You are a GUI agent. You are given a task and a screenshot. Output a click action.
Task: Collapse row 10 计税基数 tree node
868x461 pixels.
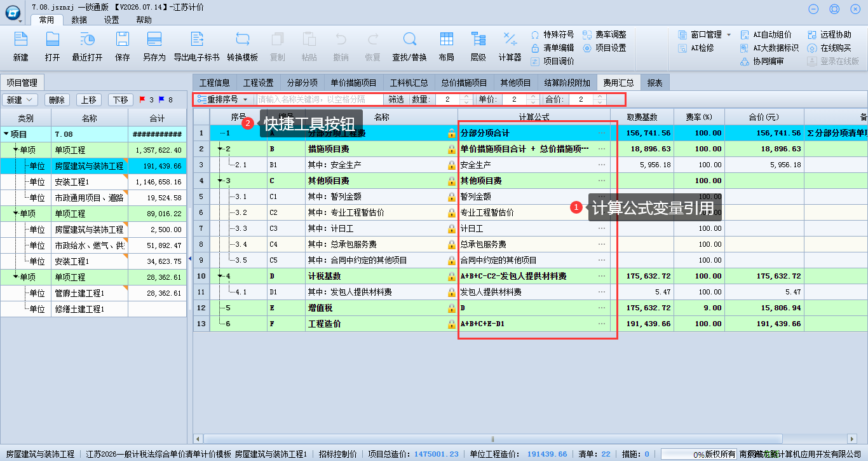click(220, 276)
